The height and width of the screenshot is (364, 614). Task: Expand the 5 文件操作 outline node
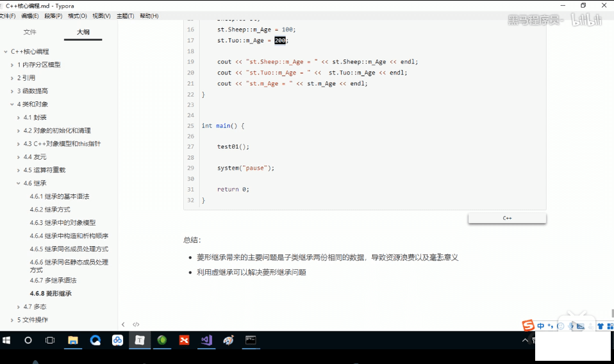pos(12,320)
